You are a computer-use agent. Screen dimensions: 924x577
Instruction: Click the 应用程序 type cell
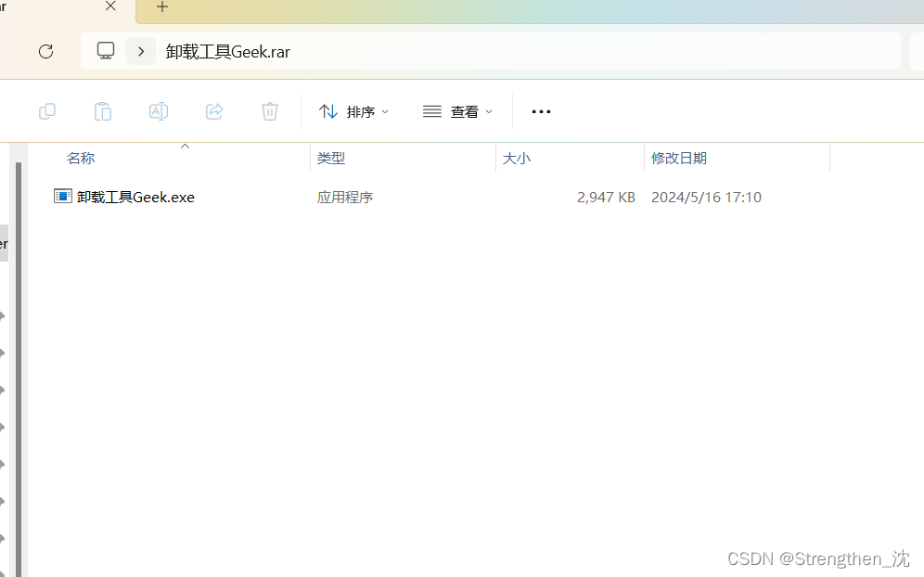click(345, 197)
